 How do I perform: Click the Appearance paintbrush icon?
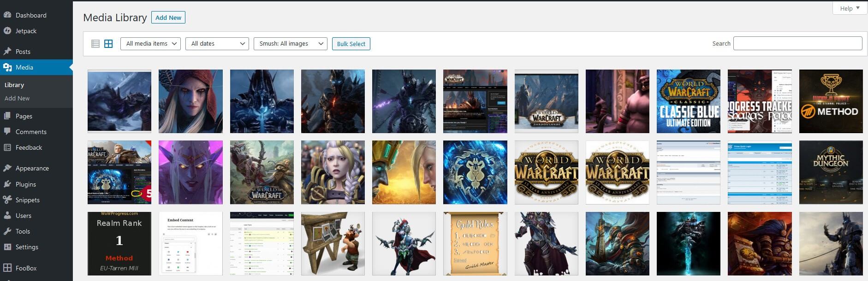[x=7, y=168]
